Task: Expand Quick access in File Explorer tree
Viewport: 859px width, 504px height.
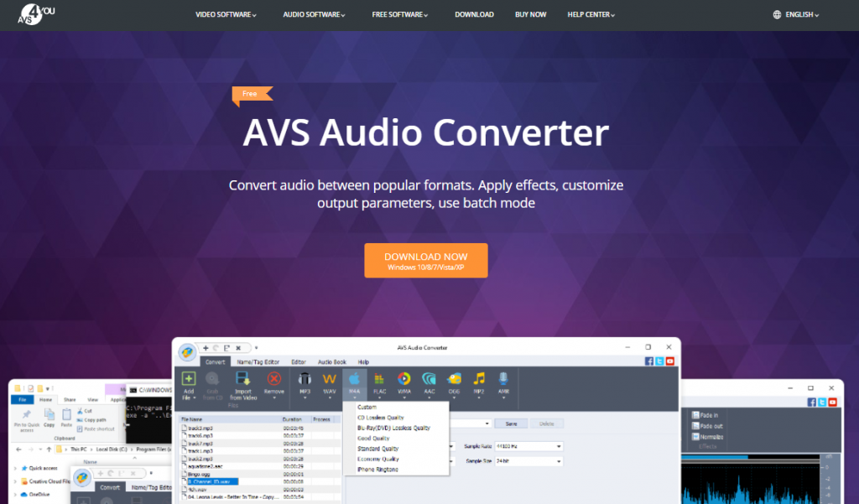Action: [15, 469]
